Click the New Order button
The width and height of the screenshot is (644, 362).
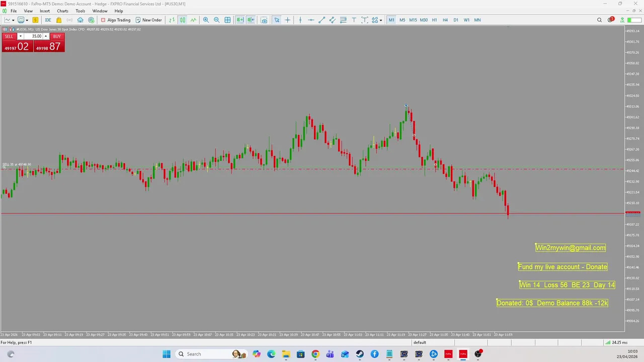[148, 20]
